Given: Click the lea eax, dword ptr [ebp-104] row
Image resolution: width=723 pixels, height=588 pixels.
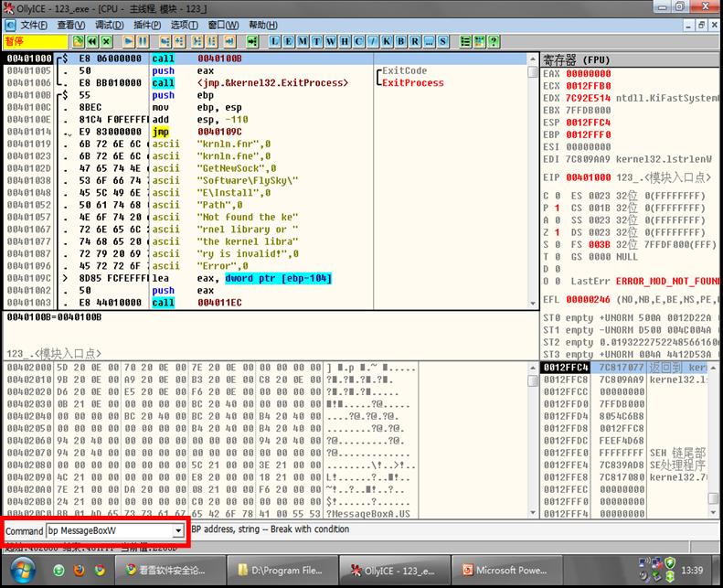Looking at the screenshot, I should [x=265, y=279].
